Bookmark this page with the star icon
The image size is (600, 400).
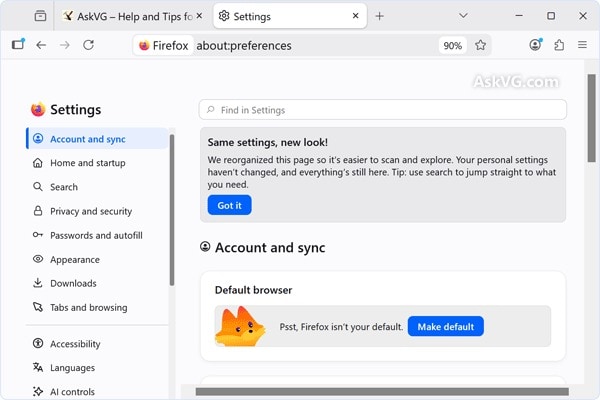point(481,45)
